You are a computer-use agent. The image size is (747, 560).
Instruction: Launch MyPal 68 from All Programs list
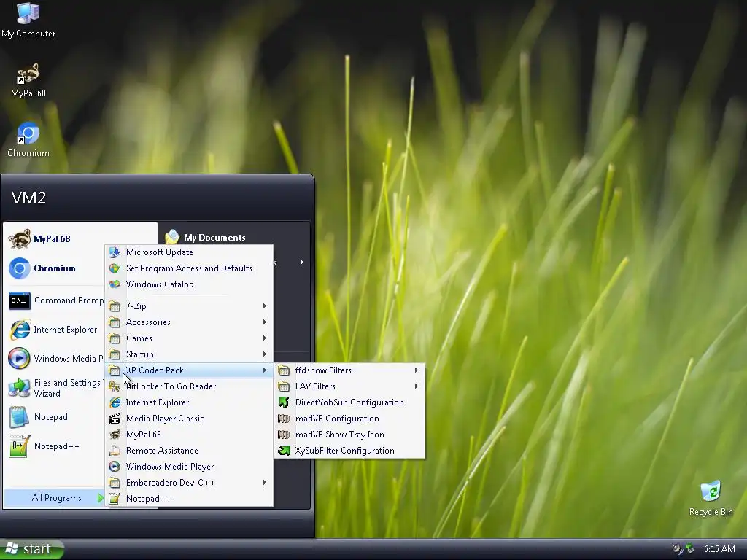point(189,435)
